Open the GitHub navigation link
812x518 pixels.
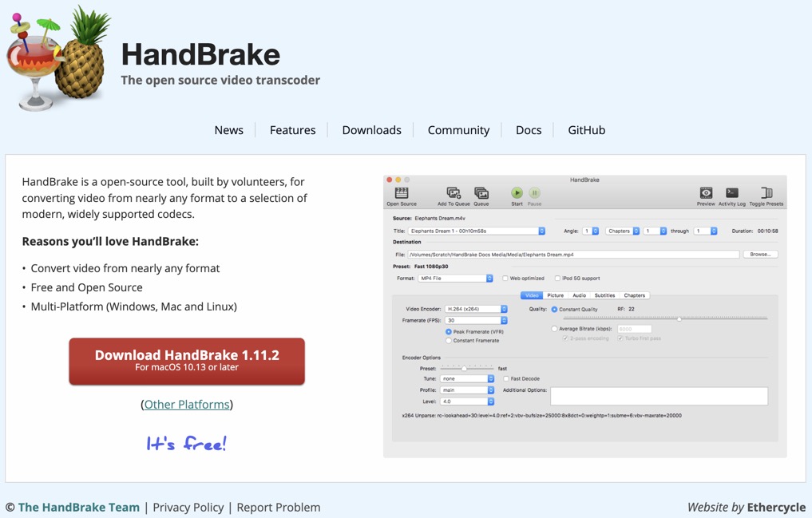587,130
